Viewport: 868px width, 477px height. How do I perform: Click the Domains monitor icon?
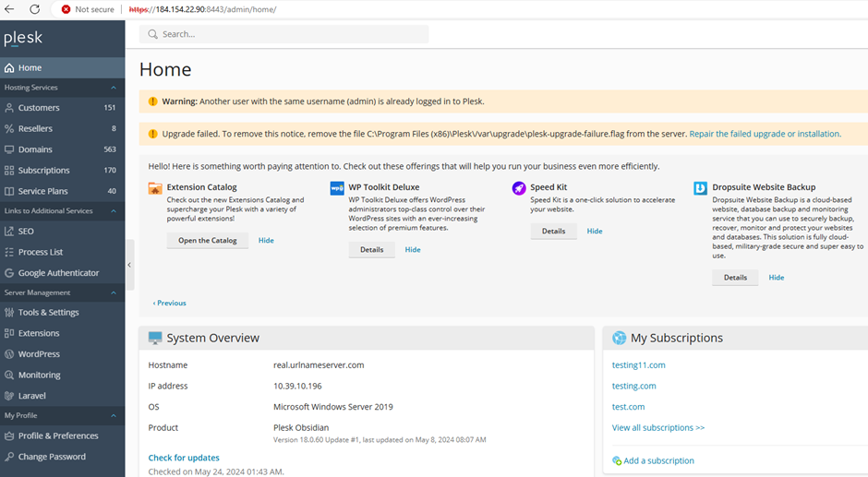[x=9, y=149]
